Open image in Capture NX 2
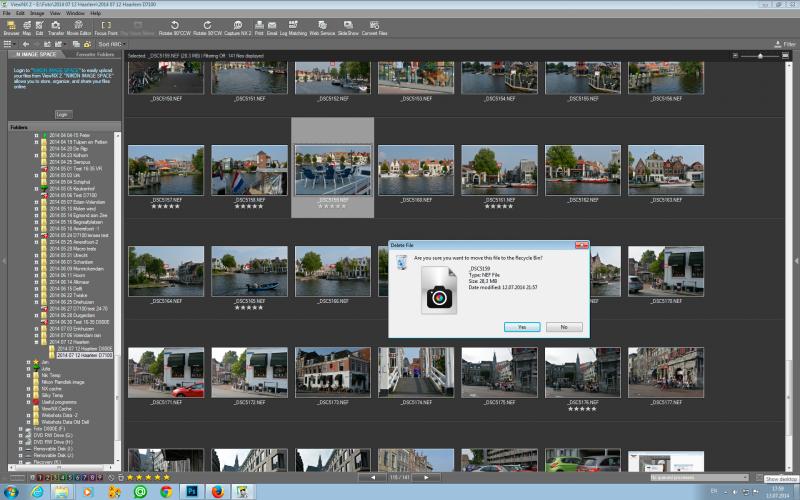The width and height of the screenshot is (800, 500). pyautogui.click(x=238, y=28)
